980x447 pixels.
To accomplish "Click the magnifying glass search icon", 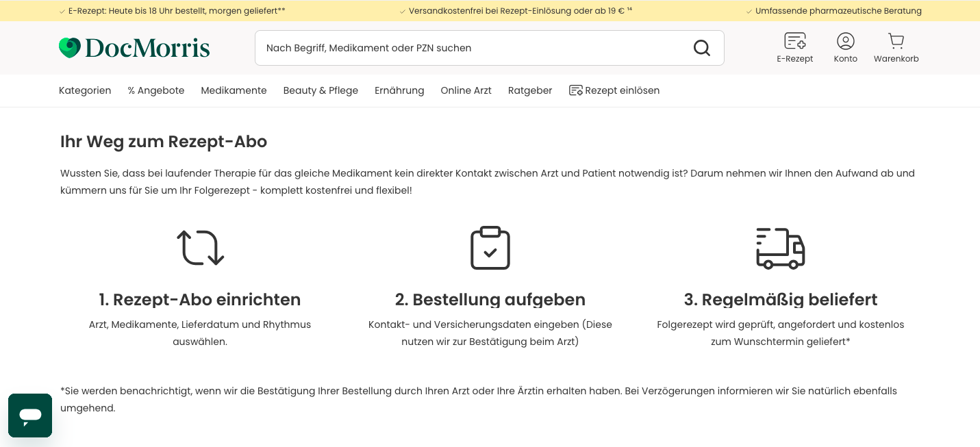I will (x=702, y=48).
